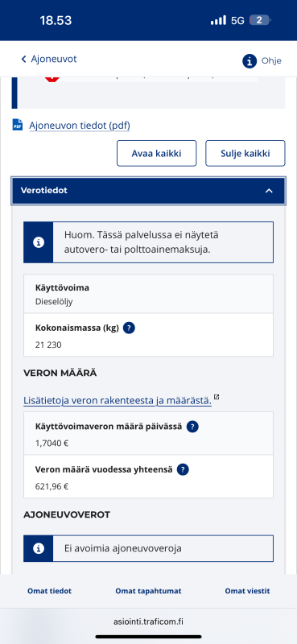
Task: Tap info icon in autovero notice
Action: coord(39,242)
